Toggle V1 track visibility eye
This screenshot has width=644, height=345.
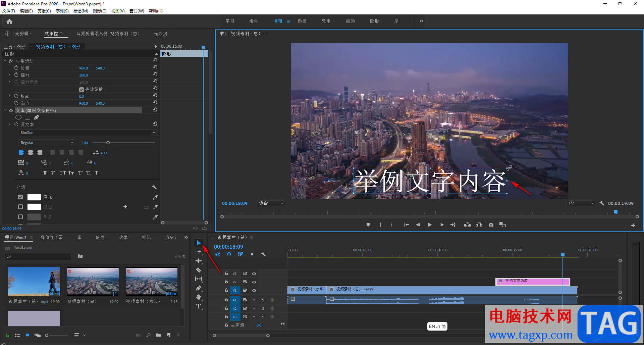254,291
